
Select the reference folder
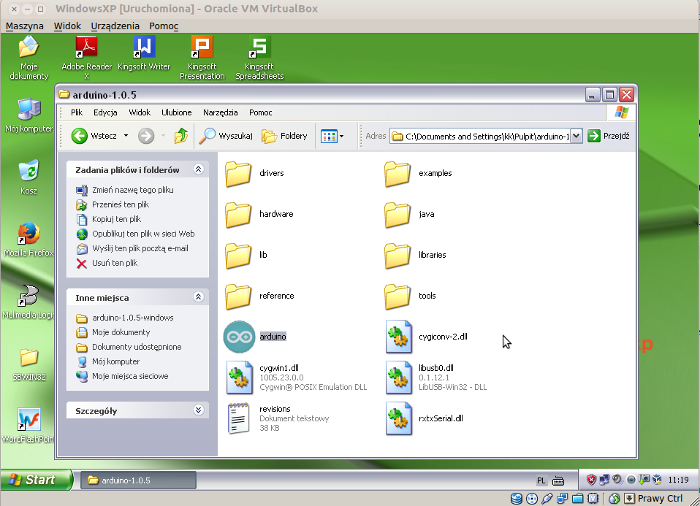pyautogui.click(x=238, y=296)
